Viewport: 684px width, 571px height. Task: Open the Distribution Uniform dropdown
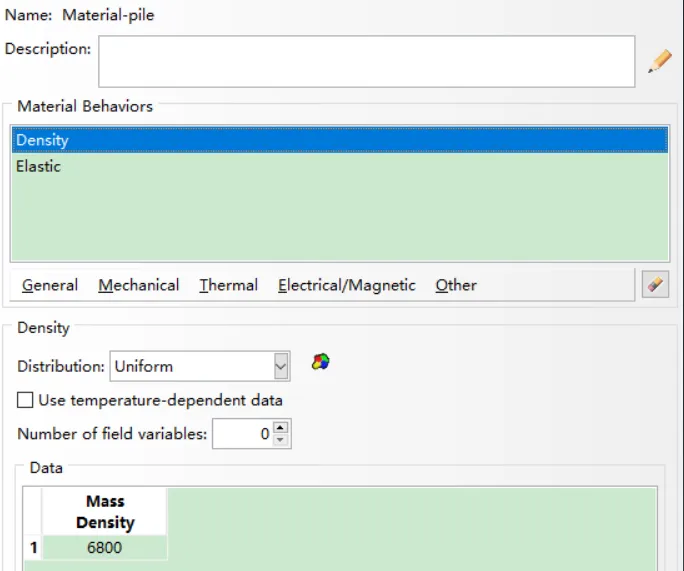[x=200, y=366]
